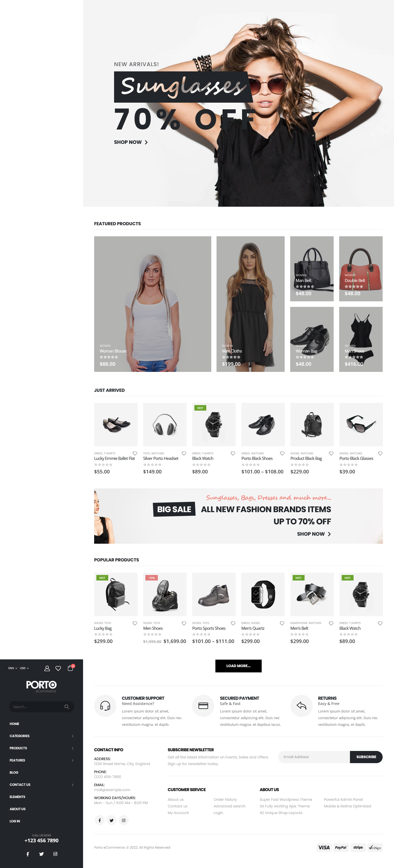The image size is (394, 868).
Task: Click the Facebook circle icon in footer
Action: tap(100, 820)
